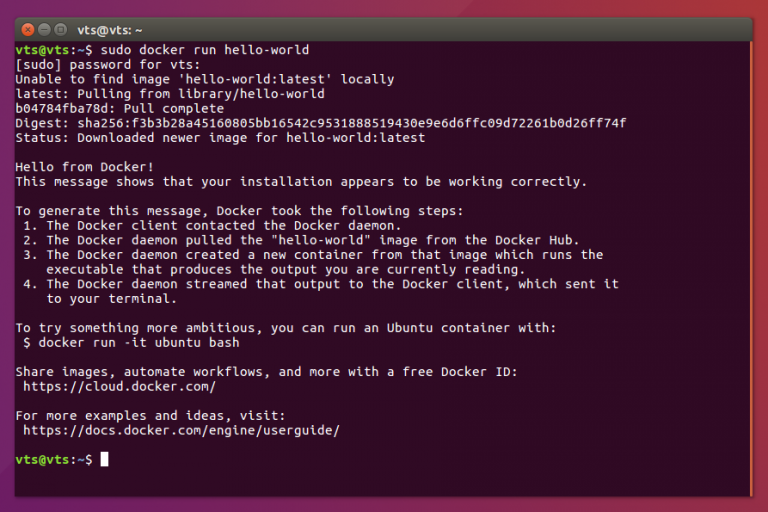Open the docs.docker.com userguide link
The width and height of the screenshot is (768, 512).
click(x=181, y=430)
